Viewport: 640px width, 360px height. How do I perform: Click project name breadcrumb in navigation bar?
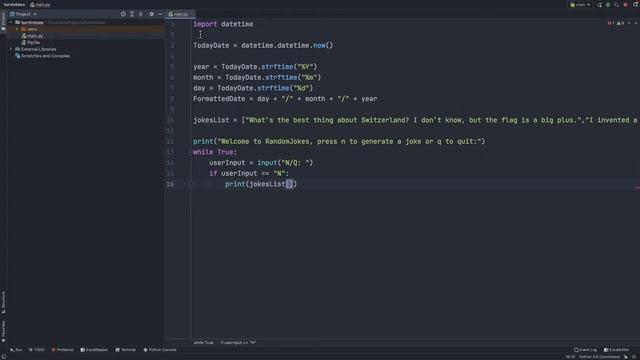tap(14, 4)
